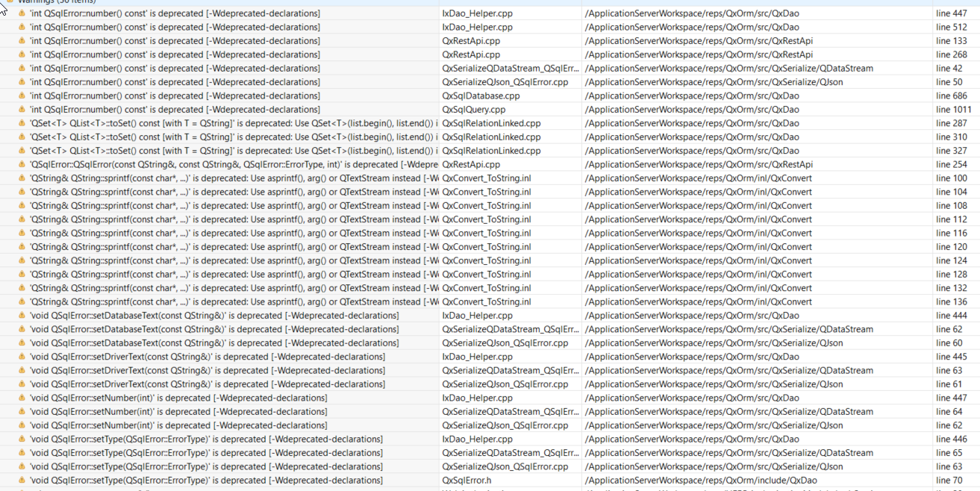This screenshot has height=491, width=980.
Task: Click QxRestApi.cpp in the line 254 row
Action: pyautogui.click(x=471, y=165)
